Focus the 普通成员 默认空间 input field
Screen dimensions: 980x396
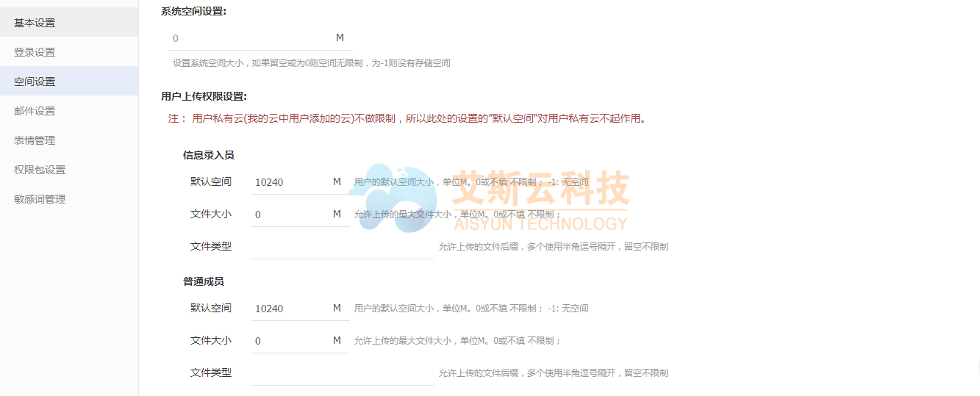(290, 309)
